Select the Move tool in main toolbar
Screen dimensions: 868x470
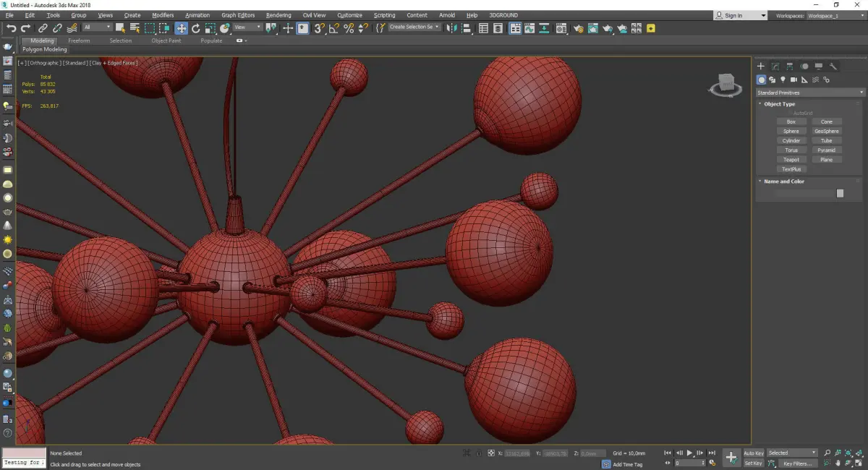[x=181, y=28]
